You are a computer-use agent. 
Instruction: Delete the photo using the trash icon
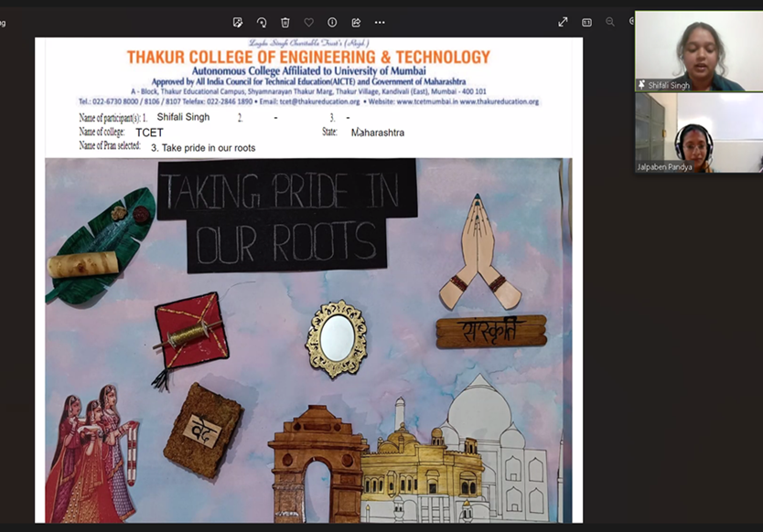click(x=285, y=22)
